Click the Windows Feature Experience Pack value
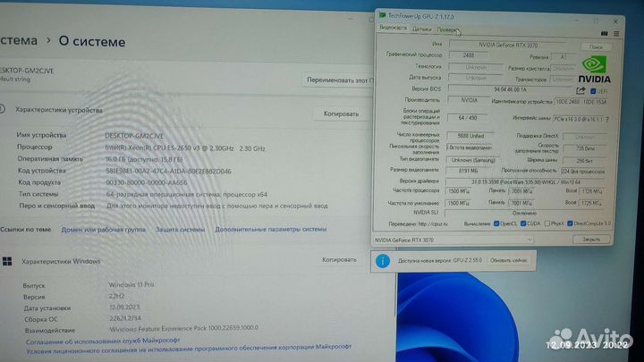644x362 pixels. [183, 328]
